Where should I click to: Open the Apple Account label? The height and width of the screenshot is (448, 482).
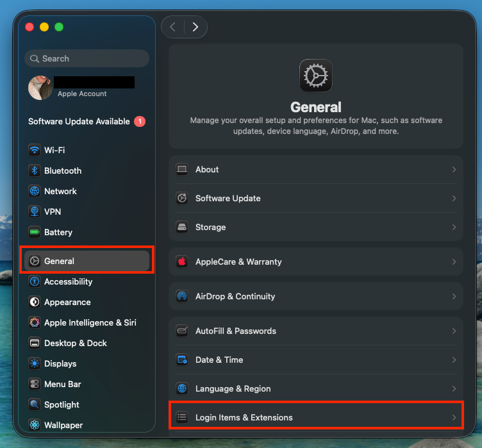point(82,94)
